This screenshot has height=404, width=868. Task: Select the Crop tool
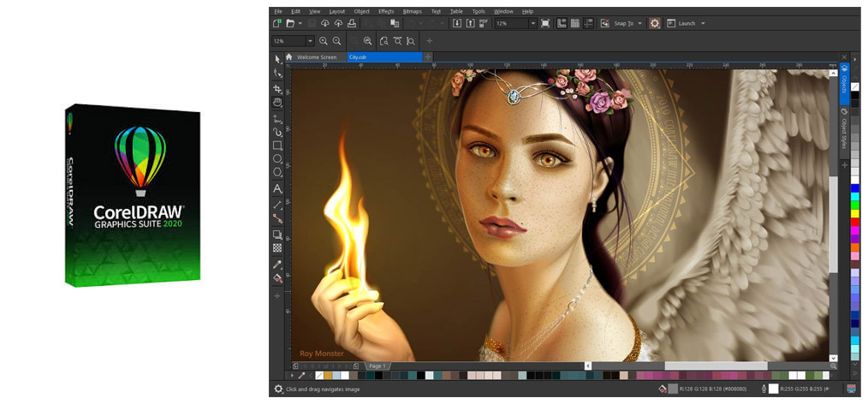(277, 88)
